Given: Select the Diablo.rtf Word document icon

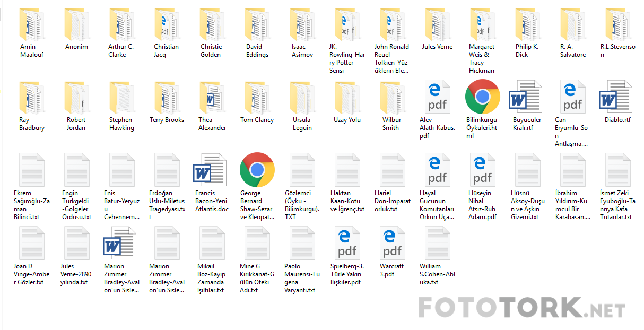Looking at the screenshot, I should [x=615, y=97].
